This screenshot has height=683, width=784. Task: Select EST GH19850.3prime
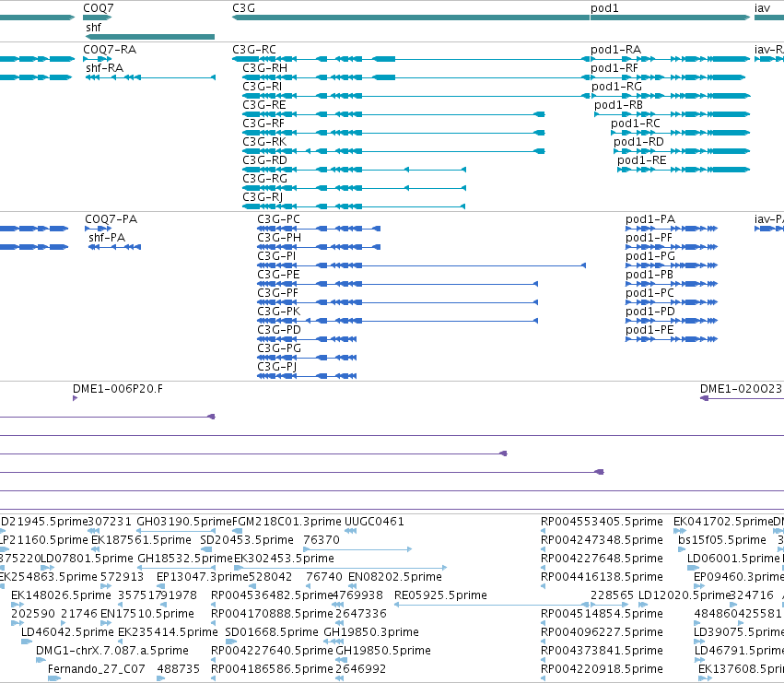pos(371,632)
